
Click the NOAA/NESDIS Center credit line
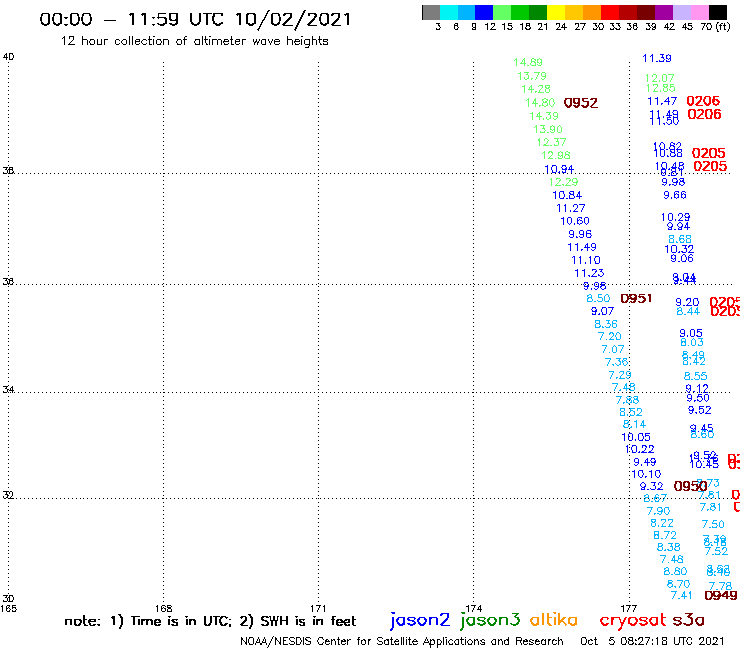(402, 642)
